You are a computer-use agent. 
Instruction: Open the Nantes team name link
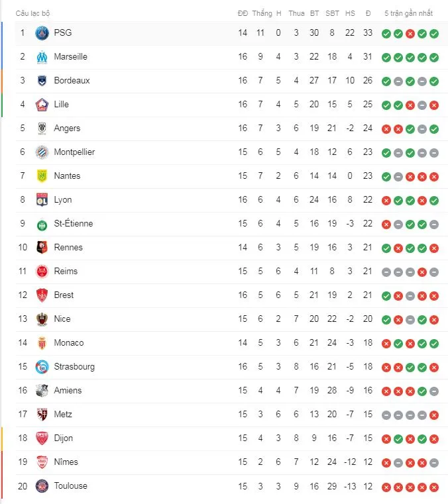67,176
